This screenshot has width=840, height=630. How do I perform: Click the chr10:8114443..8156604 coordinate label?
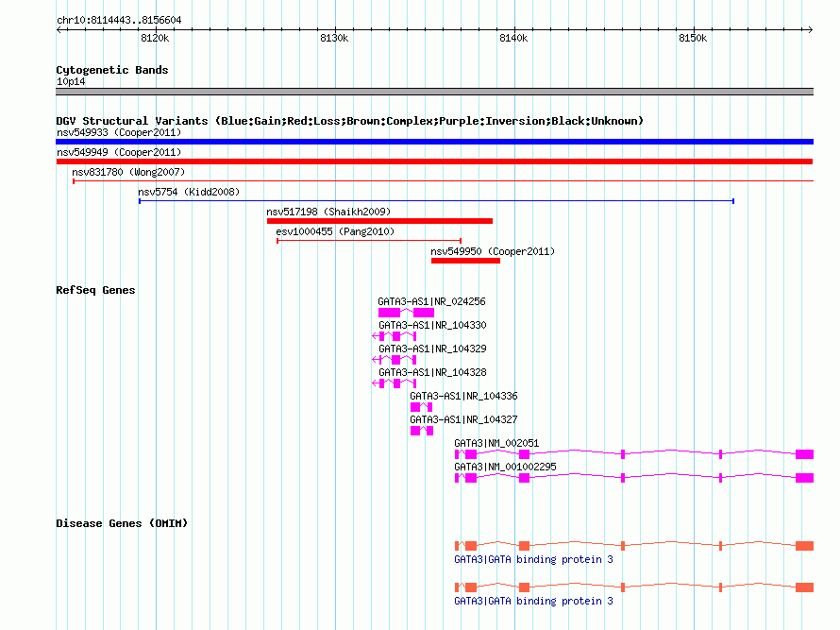(x=119, y=21)
